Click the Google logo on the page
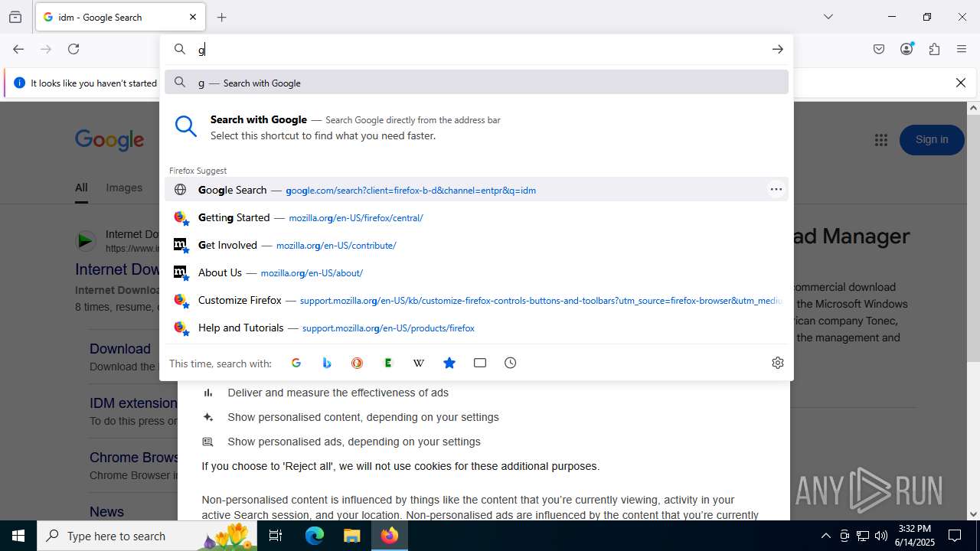 click(109, 140)
